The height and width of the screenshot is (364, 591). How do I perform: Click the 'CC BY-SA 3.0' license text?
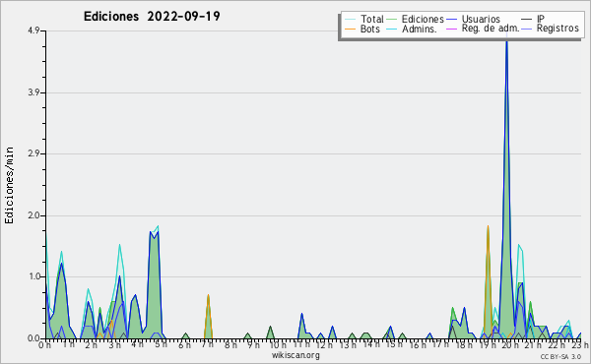(560, 357)
